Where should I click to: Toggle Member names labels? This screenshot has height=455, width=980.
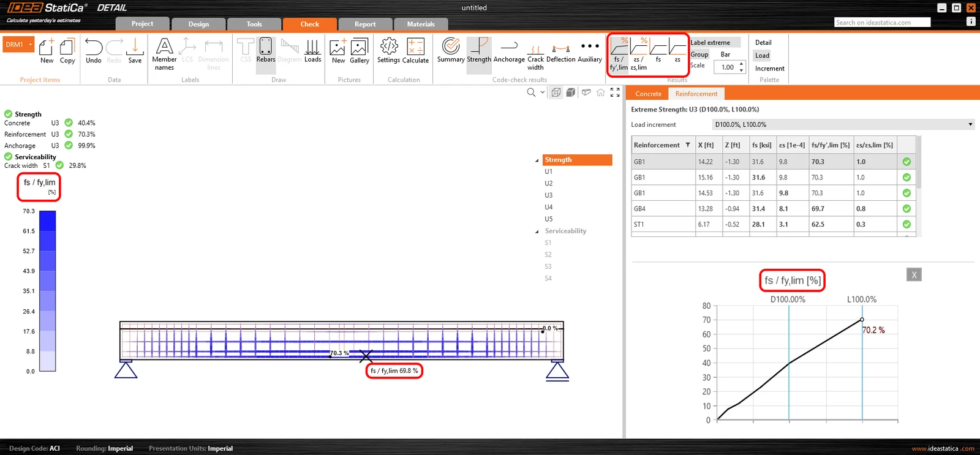(164, 54)
